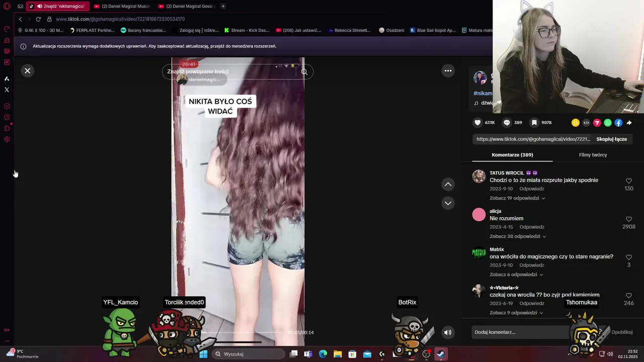Go to the previous video arrow
The height and width of the screenshot is (362, 644).
(x=448, y=185)
